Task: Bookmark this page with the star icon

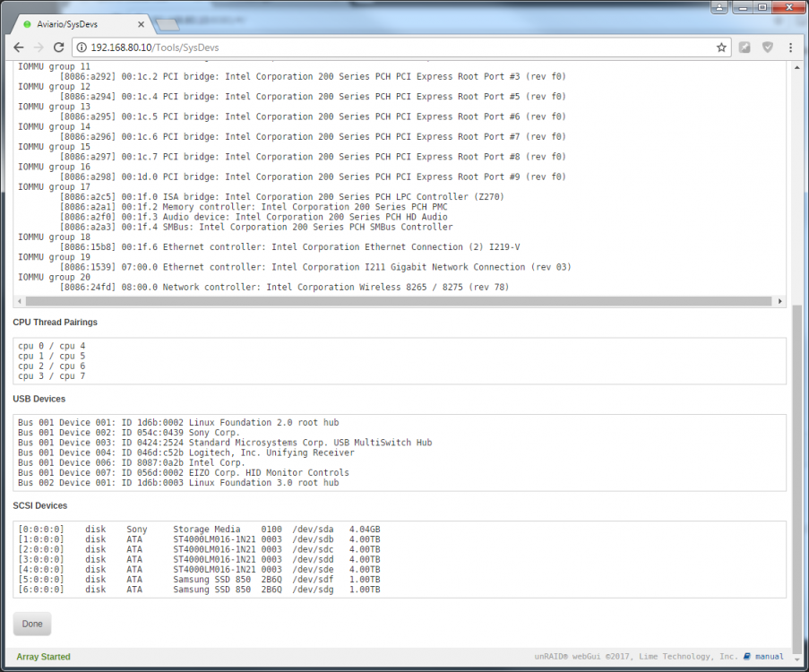Action: tap(721, 47)
